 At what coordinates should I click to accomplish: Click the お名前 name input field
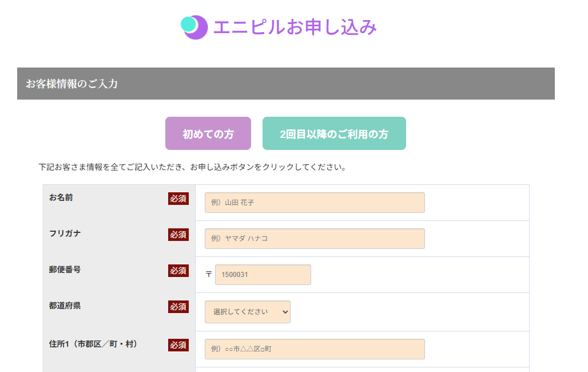click(315, 202)
